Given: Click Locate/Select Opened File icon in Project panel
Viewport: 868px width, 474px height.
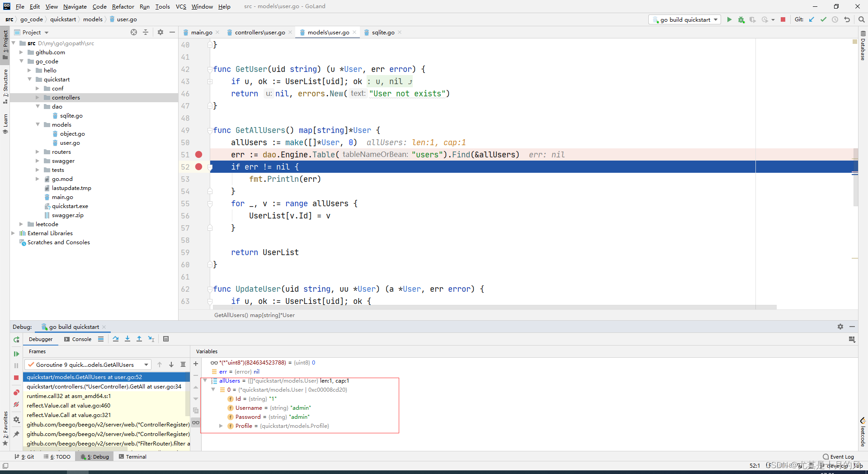Looking at the screenshot, I should [134, 32].
